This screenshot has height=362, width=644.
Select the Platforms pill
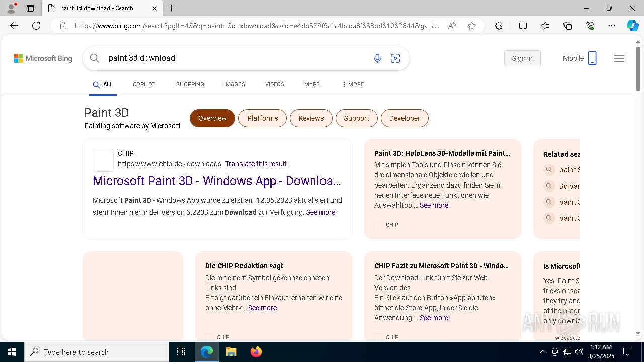coord(263,118)
